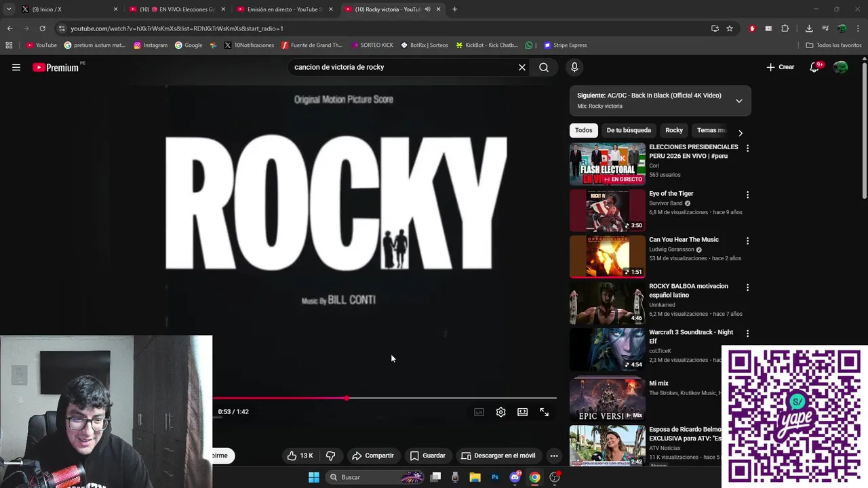Open options for Can You Hear The Music
This screenshot has width=868, height=488.
pyautogui.click(x=747, y=241)
